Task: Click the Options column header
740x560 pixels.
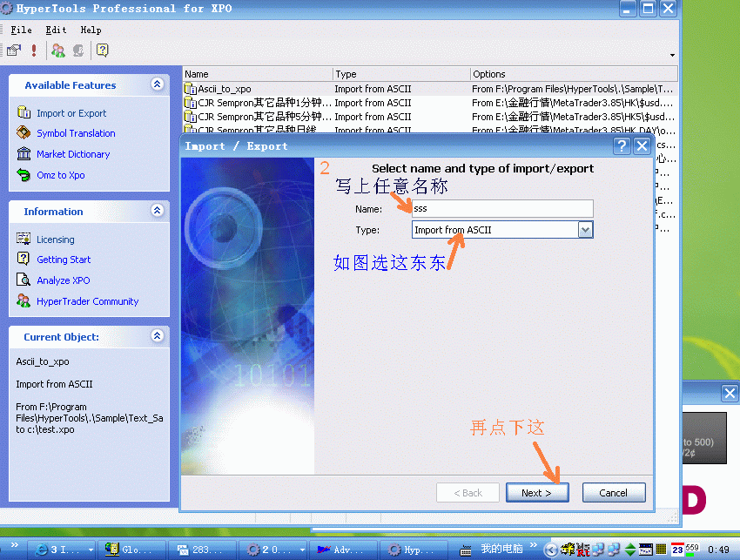Action: [x=574, y=74]
